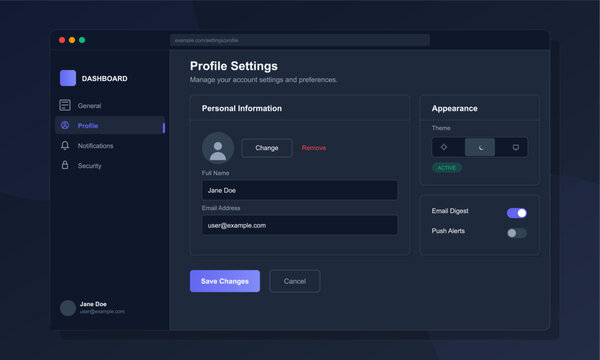Click the DASHBOARD title text
The width and height of the screenshot is (600, 360).
click(x=104, y=78)
